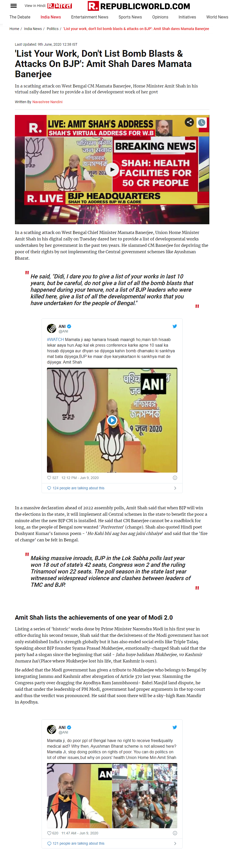244x868 pixels.
Task: Open Amit Shah crowd photo in second tweet
Action: 145,796
